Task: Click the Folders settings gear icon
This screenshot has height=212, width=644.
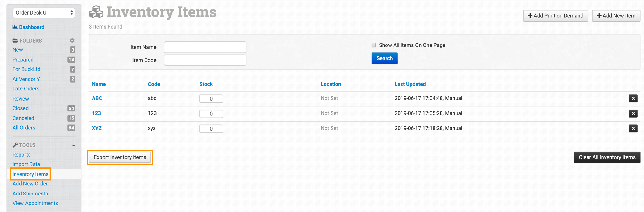Action: tap(72, 41)
